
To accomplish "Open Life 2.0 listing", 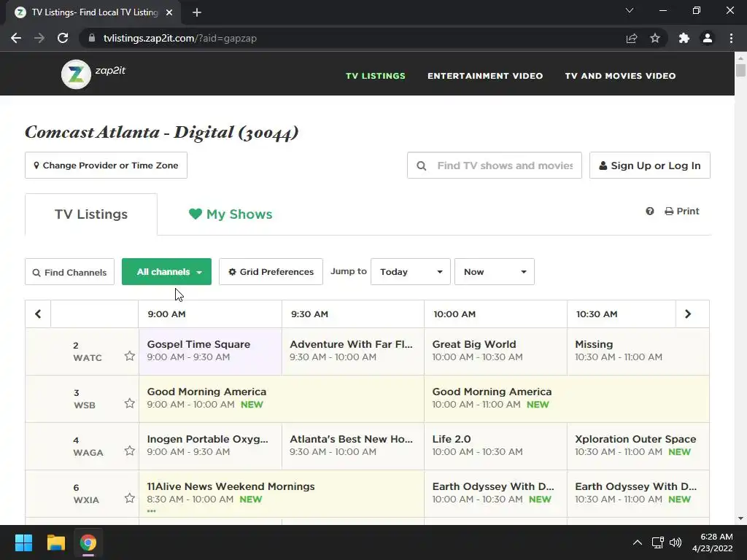I will point(495,446).
